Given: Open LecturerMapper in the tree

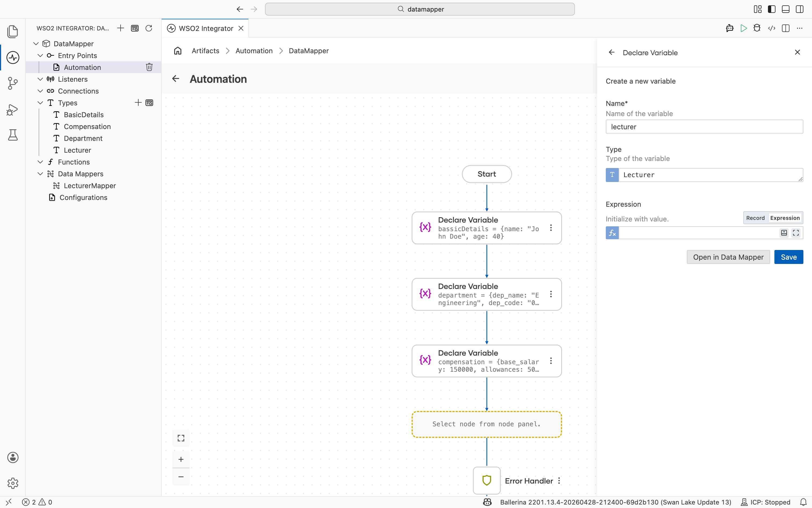Looking at the screenshot, I should click(90, 185).
